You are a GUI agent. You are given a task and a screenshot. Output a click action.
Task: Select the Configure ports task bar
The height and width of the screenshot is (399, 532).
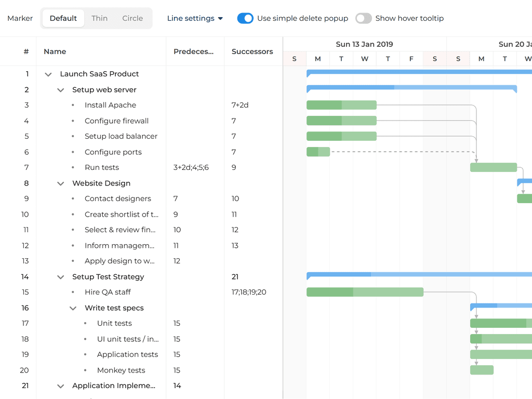coord(318,152)
